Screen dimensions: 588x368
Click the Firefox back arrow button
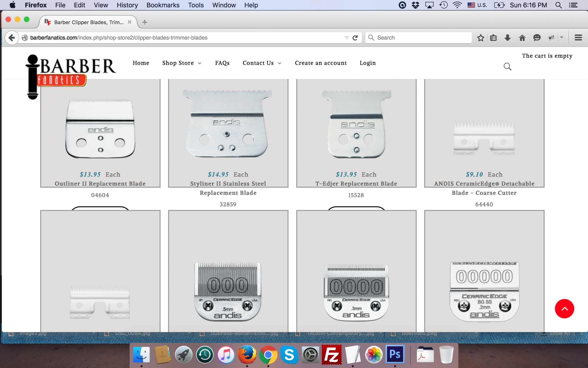point(12,38)
